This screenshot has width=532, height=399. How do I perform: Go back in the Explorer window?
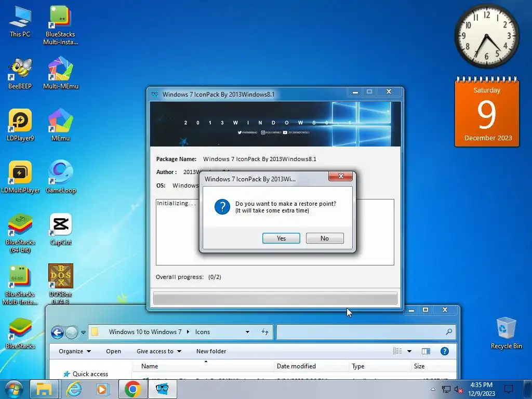point(57,332)
